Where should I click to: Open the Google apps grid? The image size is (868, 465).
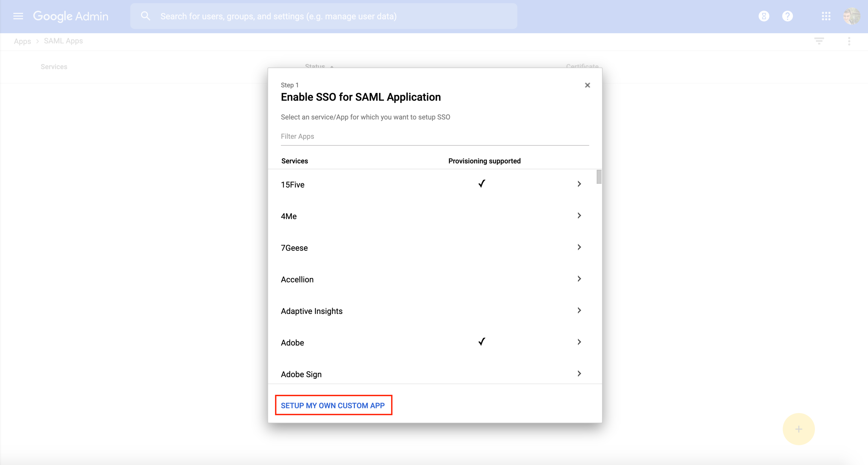(x=826, y=16)
